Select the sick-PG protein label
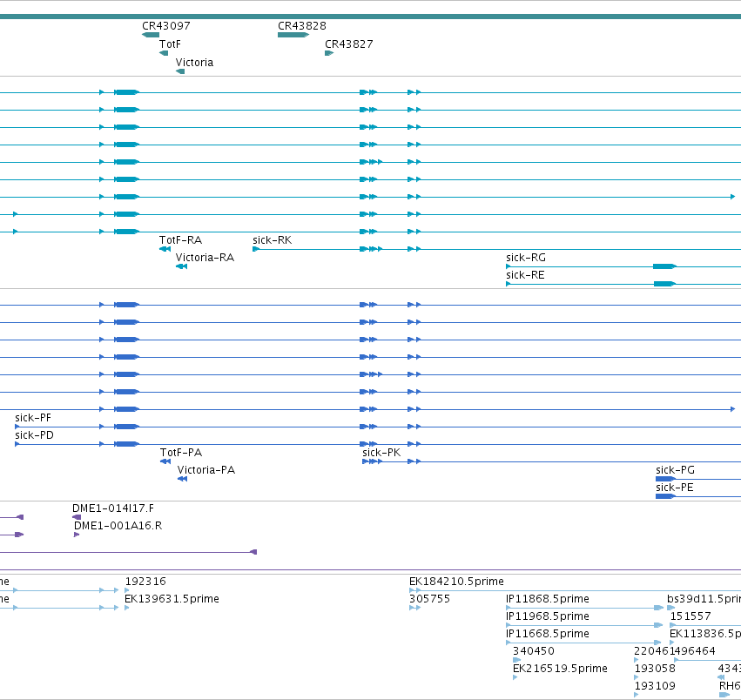This screenshot has width=741, height=700. (x=675, y=470)
